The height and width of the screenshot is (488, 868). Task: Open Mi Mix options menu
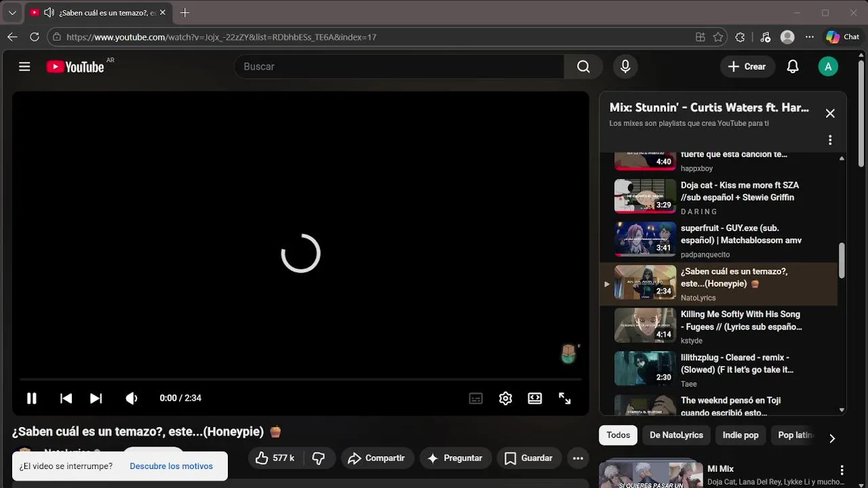coord(842,470)
